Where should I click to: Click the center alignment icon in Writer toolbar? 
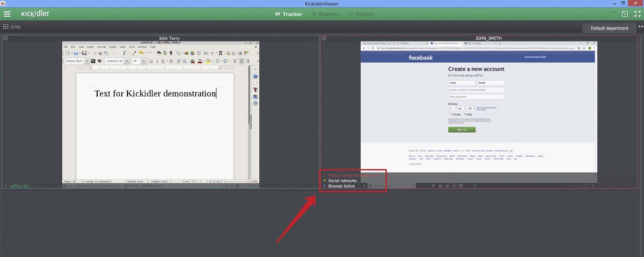[x=241, y=61]
